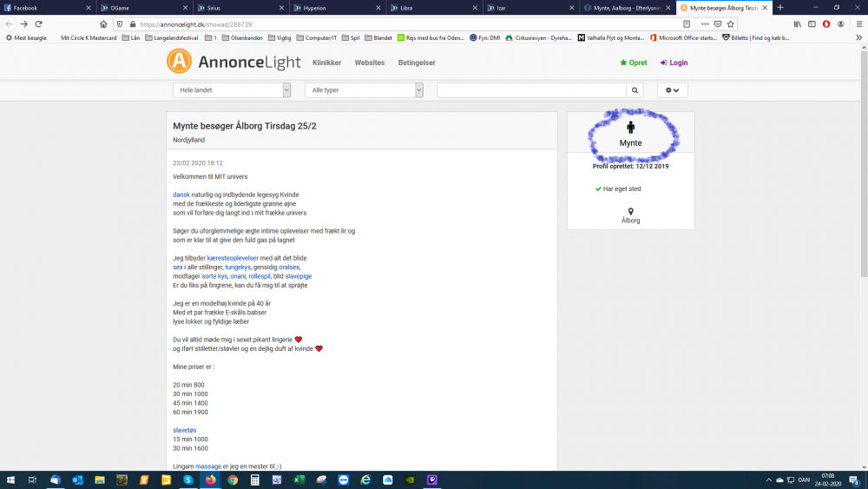Viewport: 868px width, 489px height.
Task: Open the Websites menu item
Action: point(369,63)
